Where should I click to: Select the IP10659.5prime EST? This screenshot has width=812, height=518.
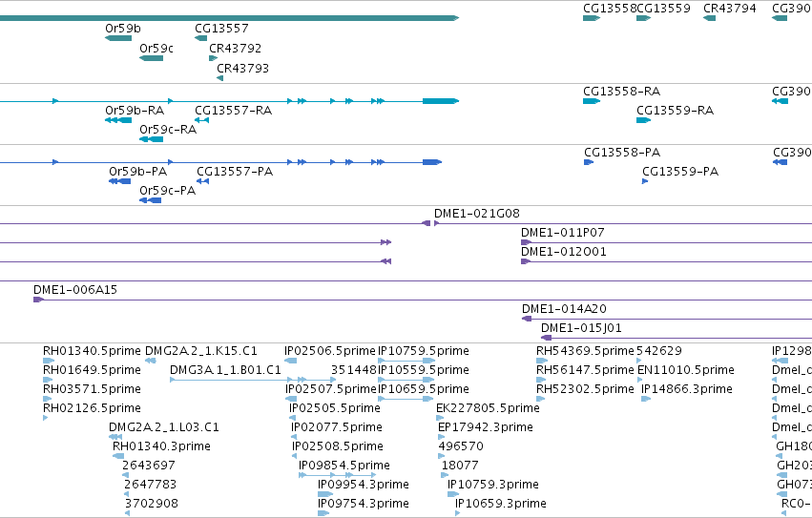(x=406, y=399)
